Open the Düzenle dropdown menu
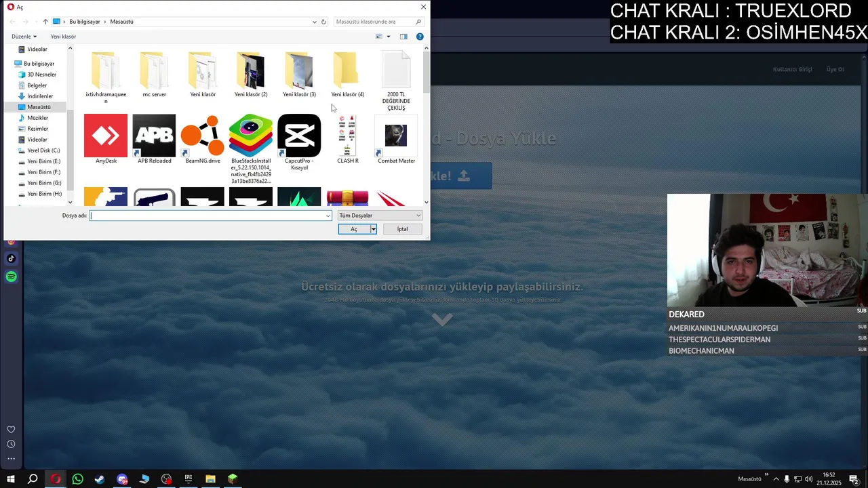Image resolution: width=868 pixels, height=488 pixels. 24,37
